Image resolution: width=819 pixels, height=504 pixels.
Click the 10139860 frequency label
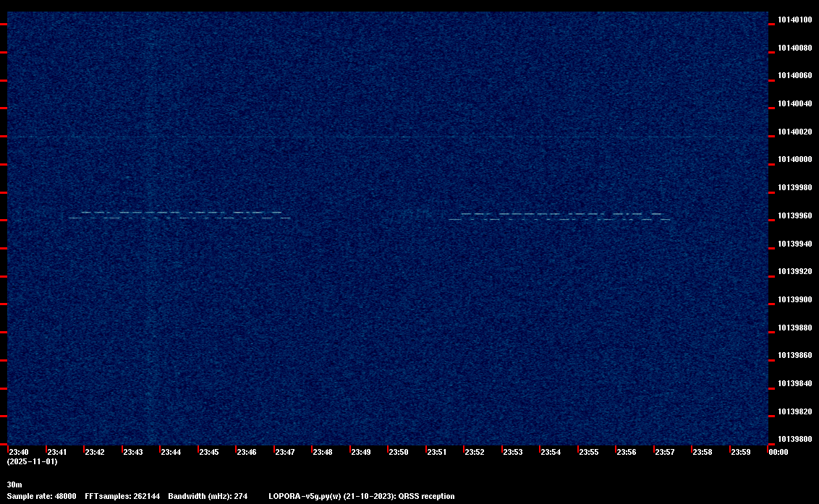[x=795, y=356]
